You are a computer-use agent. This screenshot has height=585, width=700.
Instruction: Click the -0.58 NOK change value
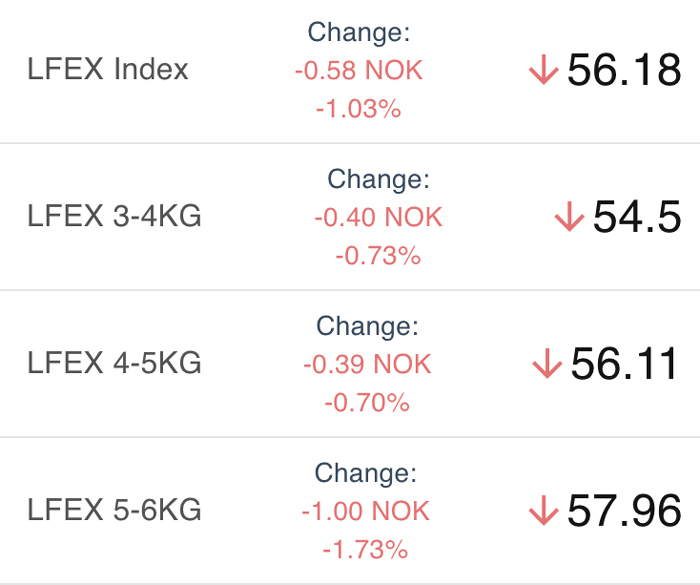[358, 71]
